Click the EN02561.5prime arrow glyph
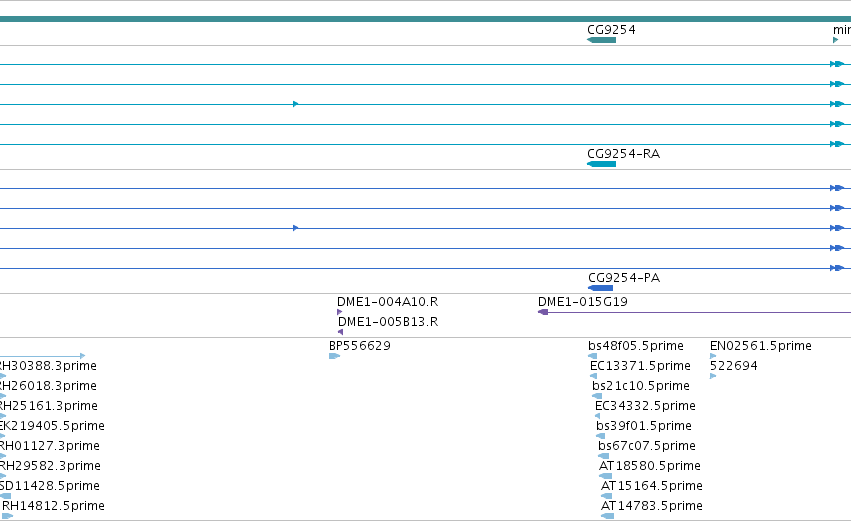Viewport: 851px width, 521px height. coord(713,356)
